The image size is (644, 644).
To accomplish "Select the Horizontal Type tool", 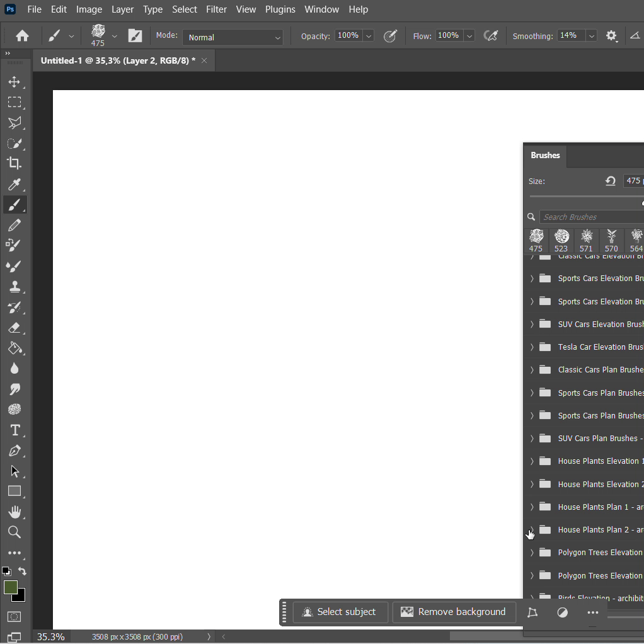I will tap(14, 430).
